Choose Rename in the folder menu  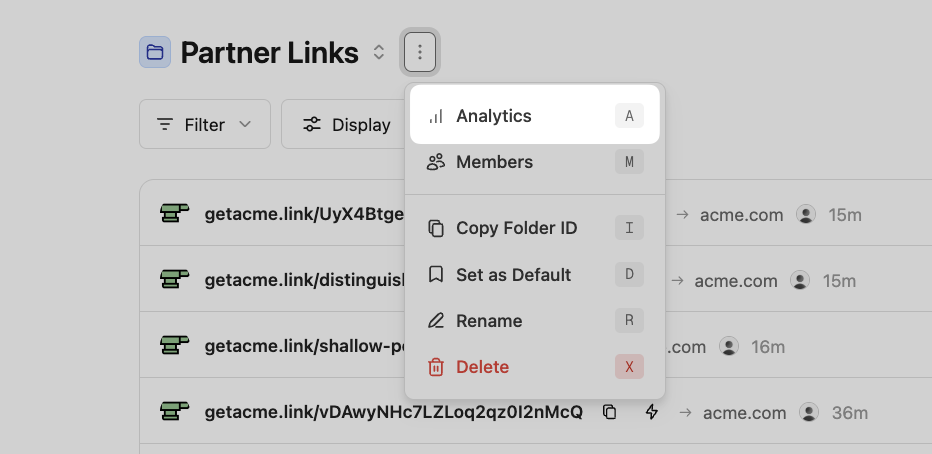click(x=535, y=320)
